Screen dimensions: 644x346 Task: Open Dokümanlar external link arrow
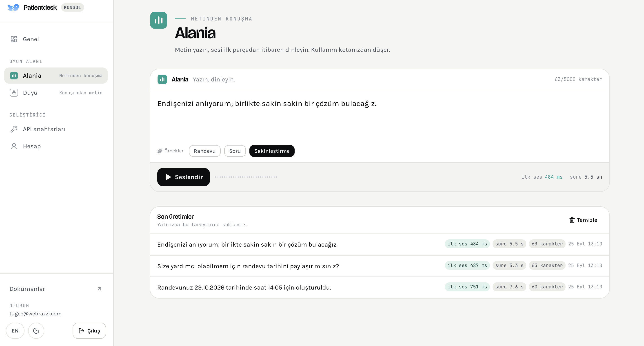pos(99,289)
